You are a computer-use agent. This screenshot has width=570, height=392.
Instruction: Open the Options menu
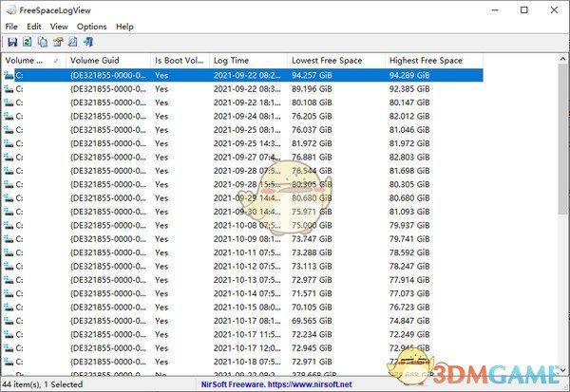coord(91,27)
